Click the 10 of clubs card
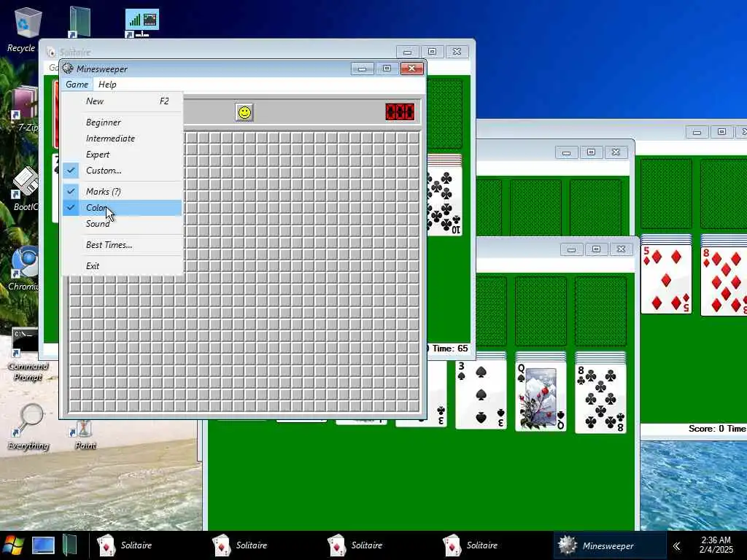The width and height of the screenshot is (747, 560). tap(444, 201)
